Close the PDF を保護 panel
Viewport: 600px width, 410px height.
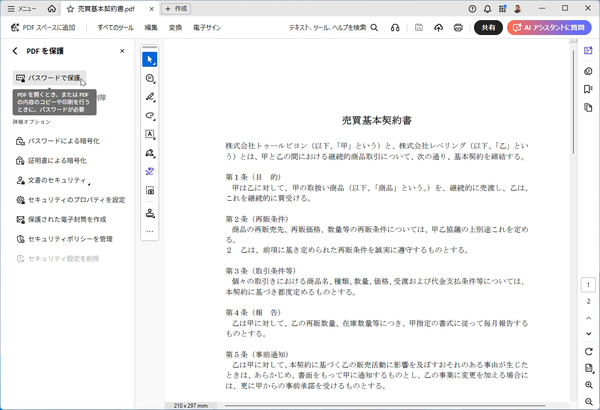pos(124,50)
